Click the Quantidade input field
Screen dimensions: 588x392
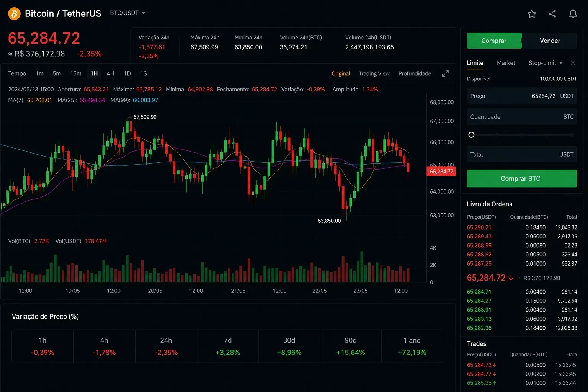click(x=521, y=117)
